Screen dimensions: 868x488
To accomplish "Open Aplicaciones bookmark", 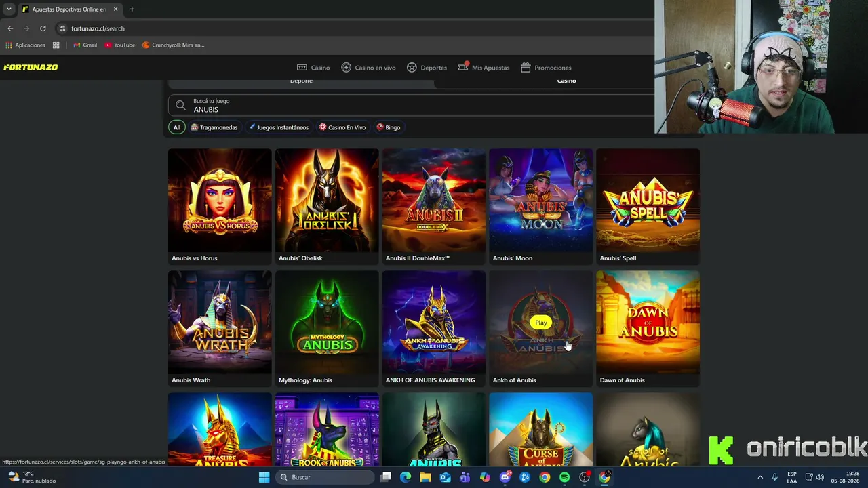I will 26,45.
